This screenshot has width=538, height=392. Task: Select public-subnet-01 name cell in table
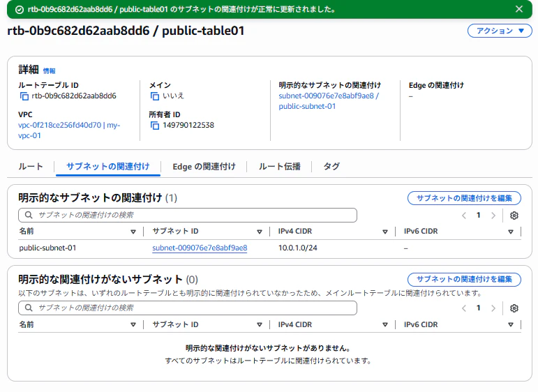point(47,248)
